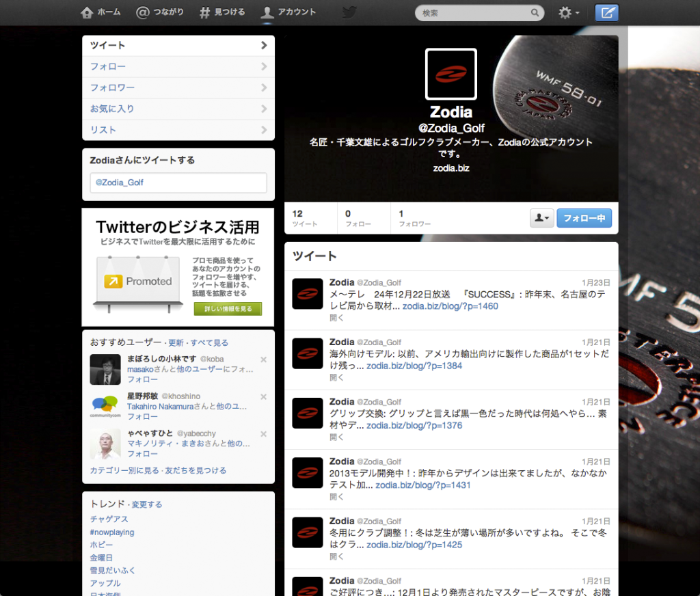Open link zodia.biz/blog/?p=1376
The image size is (700, 596).
414,425
